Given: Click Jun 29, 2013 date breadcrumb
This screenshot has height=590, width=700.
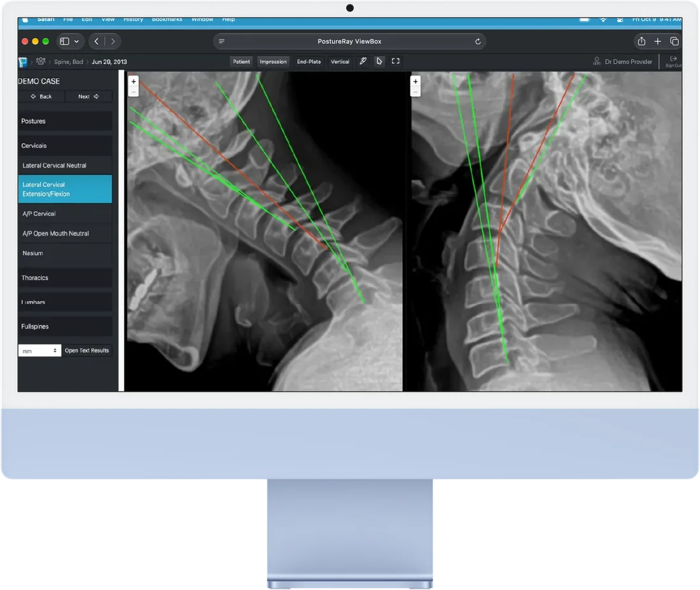Looking at the screenshot, I should point(109,62).
